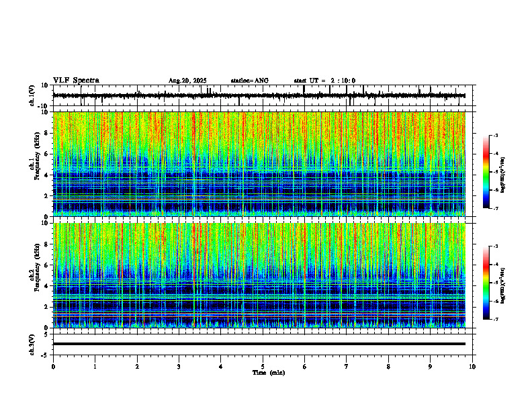
Task: Click the "start UT = 2:10:0" label
Action: coord(324,81)
